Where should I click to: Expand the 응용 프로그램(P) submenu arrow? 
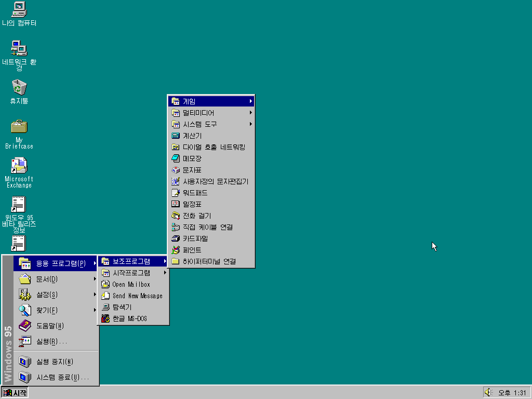(x=95, y=263)
